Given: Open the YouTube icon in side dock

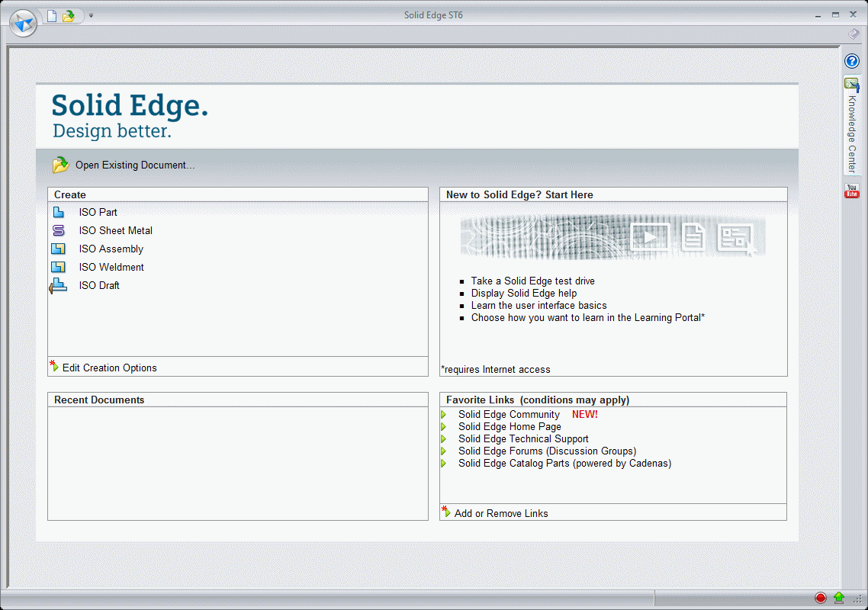Looking at the screenshot, I should [x=851, y=191].
